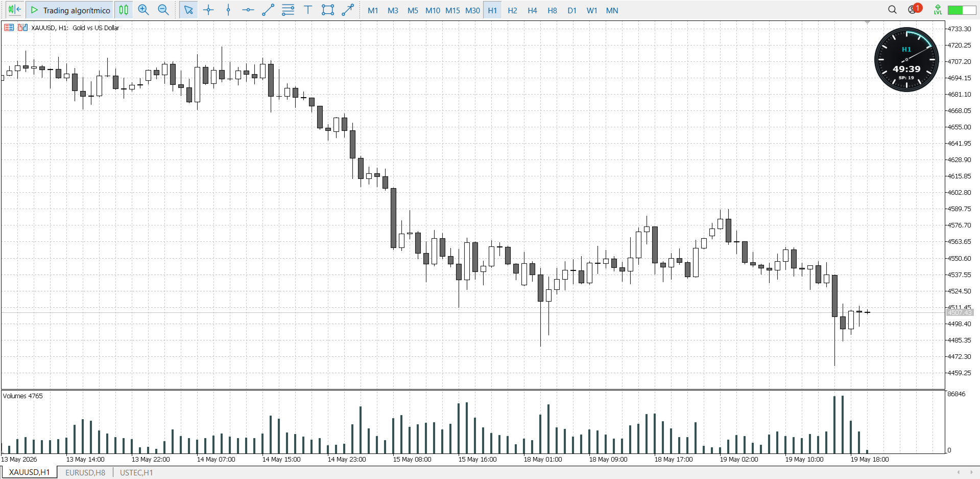Select the D1 timeframe button
980x479 pixels.
pos(572,10)
